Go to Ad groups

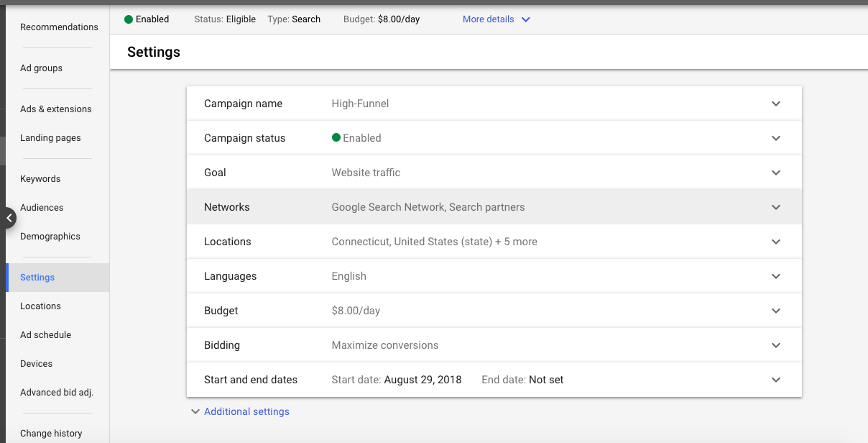[x=41, y=68]
